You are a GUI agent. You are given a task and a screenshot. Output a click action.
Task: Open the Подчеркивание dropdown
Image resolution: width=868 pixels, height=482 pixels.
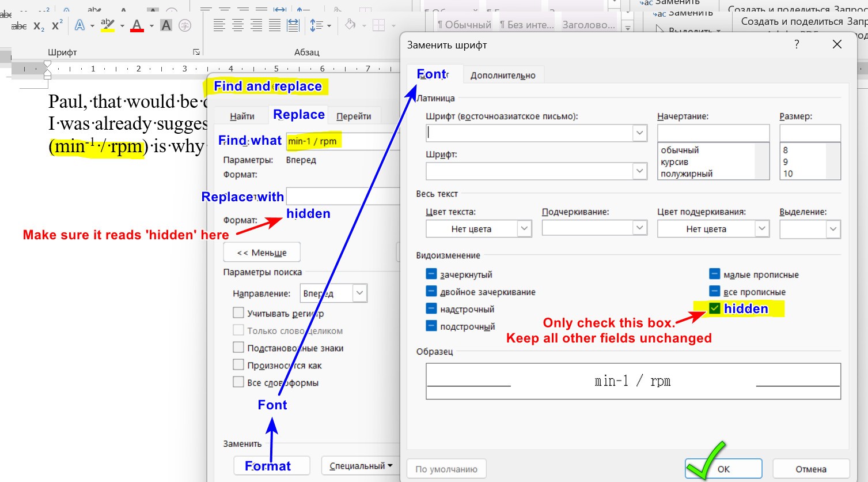[594, 229]
